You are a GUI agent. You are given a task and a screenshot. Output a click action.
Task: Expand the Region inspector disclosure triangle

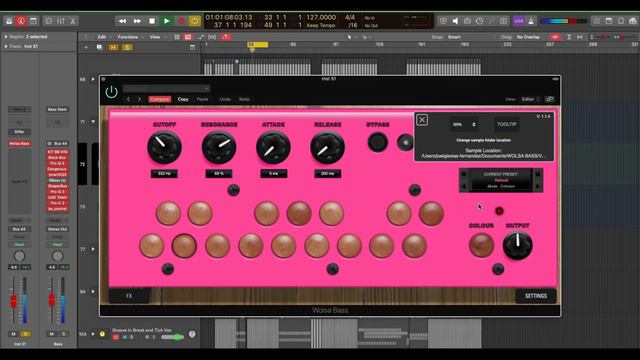click(x=6, y=37)
